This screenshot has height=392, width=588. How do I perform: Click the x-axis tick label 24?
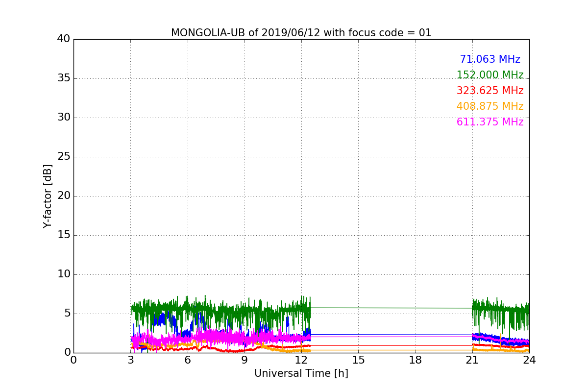(529, 360)
